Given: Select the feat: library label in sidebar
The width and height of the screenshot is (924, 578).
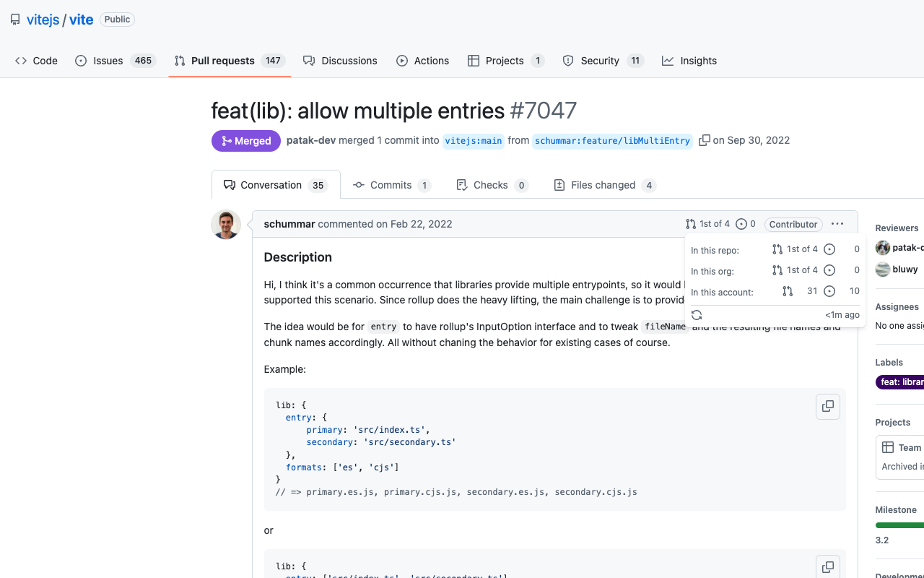Looking at the screenshot, I should (899, 382).
